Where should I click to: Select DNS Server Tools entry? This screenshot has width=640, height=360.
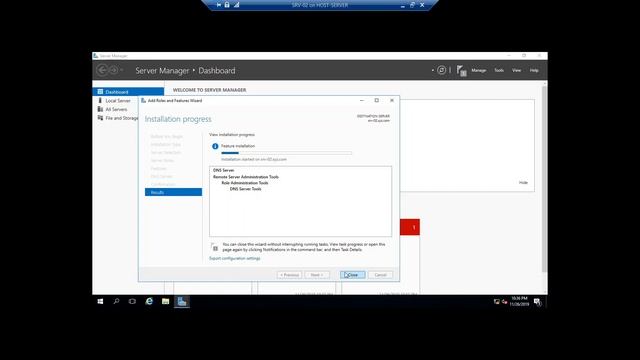coord(245,189)
